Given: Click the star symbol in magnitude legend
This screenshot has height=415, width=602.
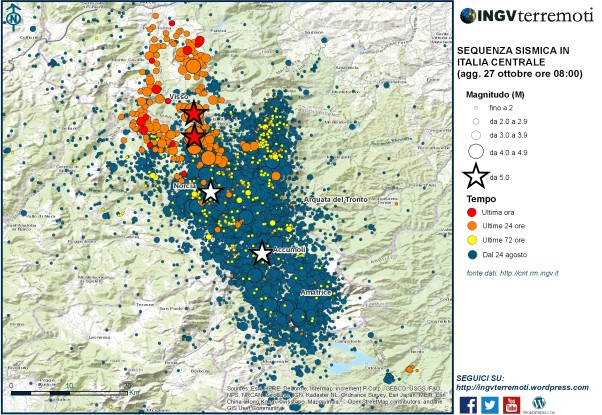Looking at the screenshot, I should [476, 176].
